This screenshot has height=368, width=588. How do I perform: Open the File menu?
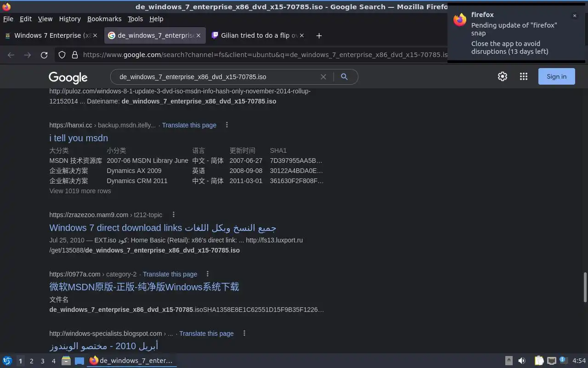pyautogui.click(x=8, y=19)
